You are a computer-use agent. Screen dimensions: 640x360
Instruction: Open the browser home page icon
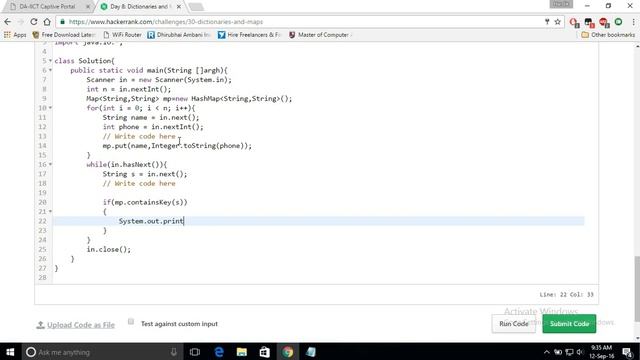[x=47, y=22]
